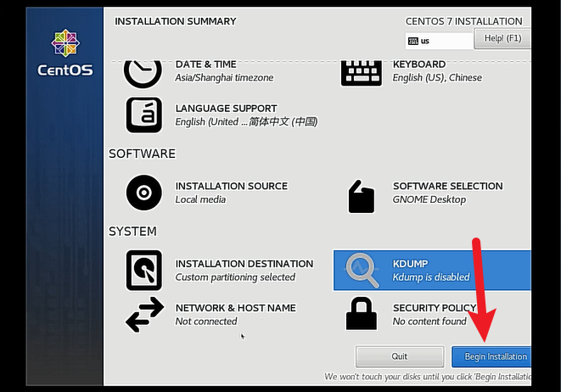
Task: Open SECURITY POLICY label
Action: pyautogui.click(x=435, y=308)
